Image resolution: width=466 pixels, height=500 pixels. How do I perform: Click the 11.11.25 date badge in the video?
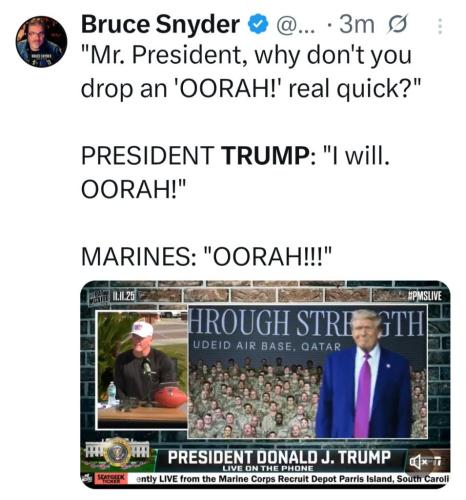pyautogui.click(x=111, y=296)
